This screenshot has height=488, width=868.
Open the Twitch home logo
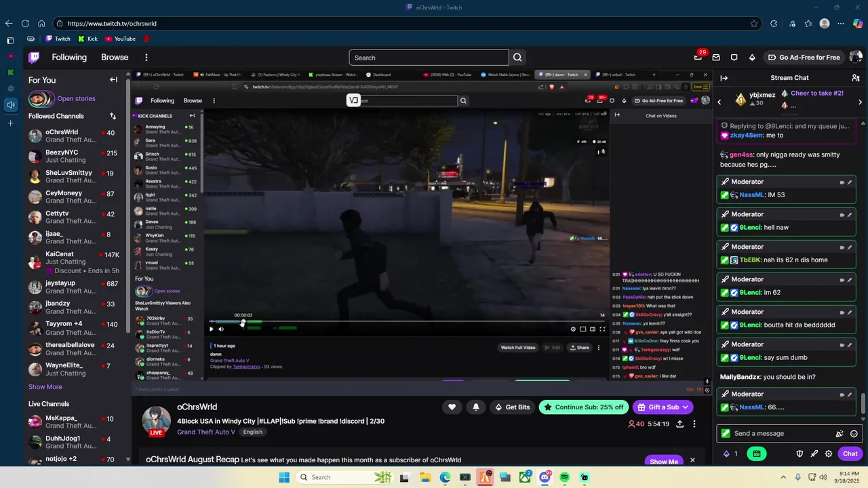(x=34, y=58)
